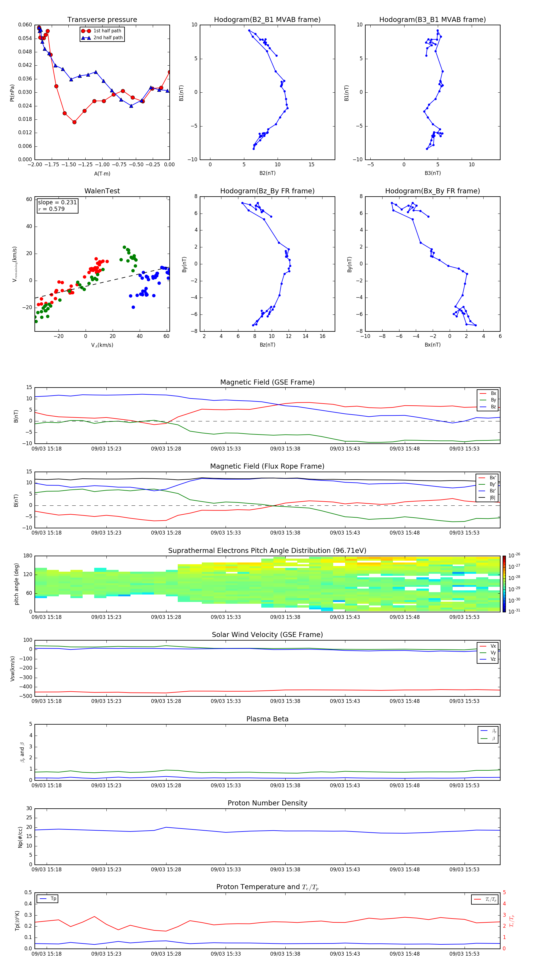Click the "slope = 0.231" annotation
The width and height of the screenshot is (535, 980).
[x=57, y=203]
